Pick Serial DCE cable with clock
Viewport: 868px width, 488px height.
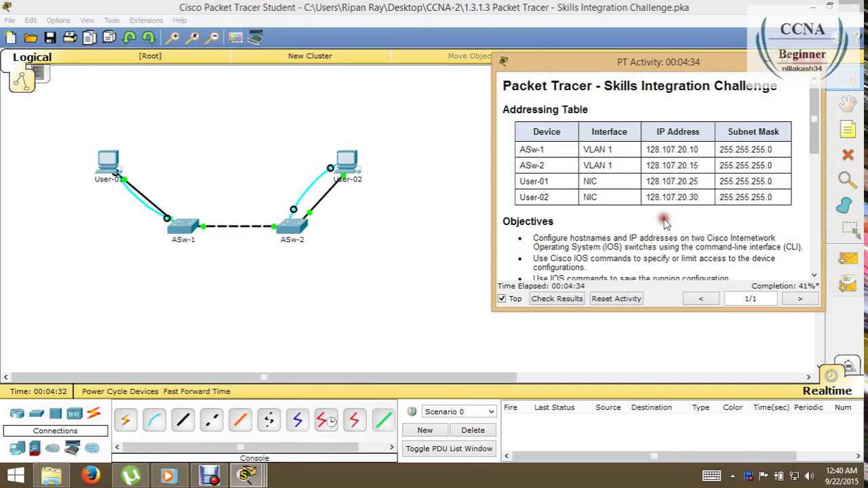(x=326, y=421)
